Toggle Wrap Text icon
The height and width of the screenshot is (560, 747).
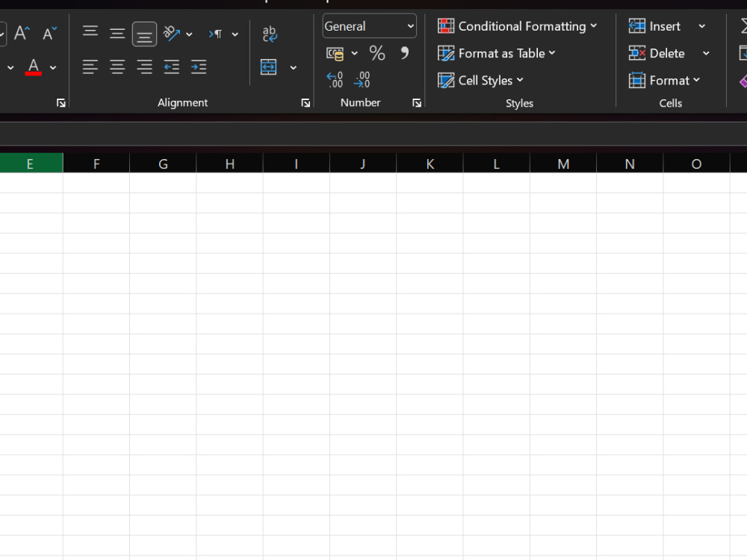(270, 34)
